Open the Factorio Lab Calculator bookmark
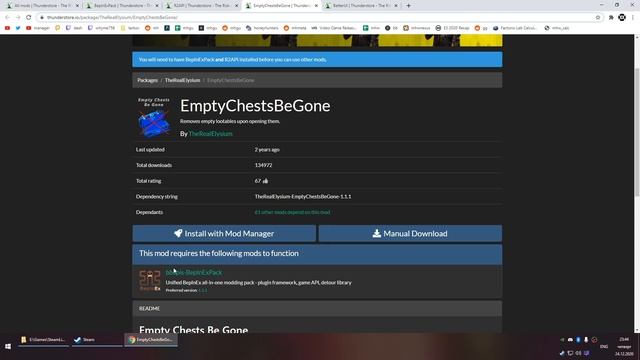The height and width of the screenshot is (360, 640). pyautogui.click(x=515, y=28)
